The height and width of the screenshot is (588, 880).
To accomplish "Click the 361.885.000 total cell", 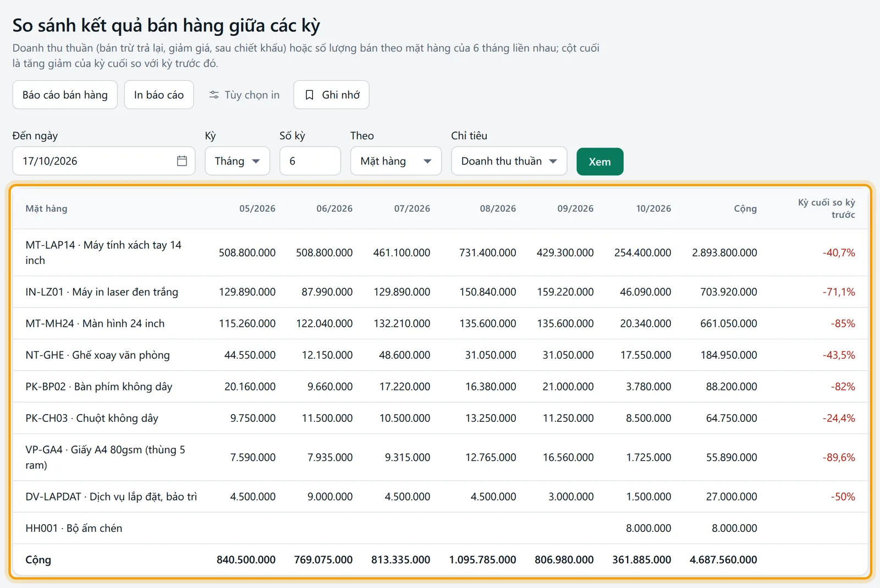I will [642, 560].
